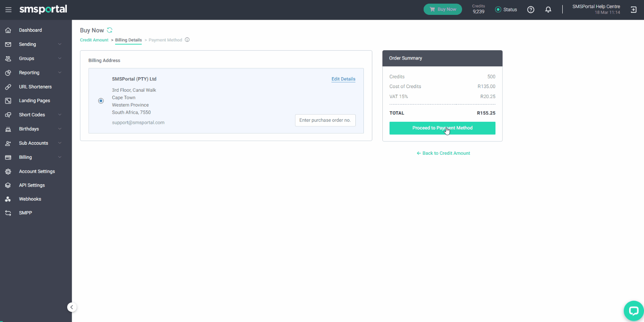Click the logout icon
Screen dimensions: 644x322
click(x=634, y=10)
